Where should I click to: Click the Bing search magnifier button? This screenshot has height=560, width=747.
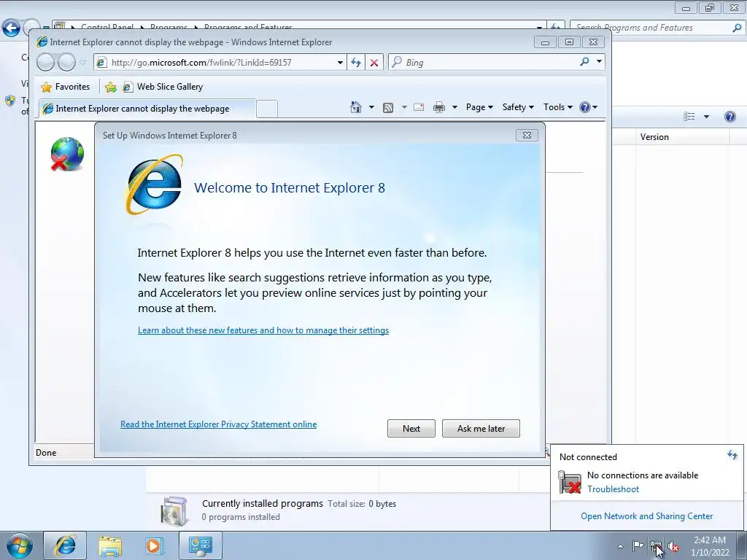[584, 62]
